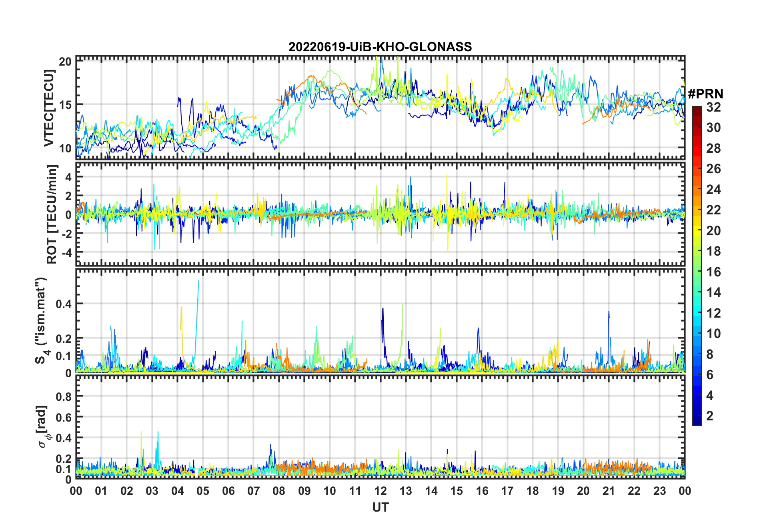Click colorbar tick label 26
This screenshot has width=761, height=532.
click(713, 169)
